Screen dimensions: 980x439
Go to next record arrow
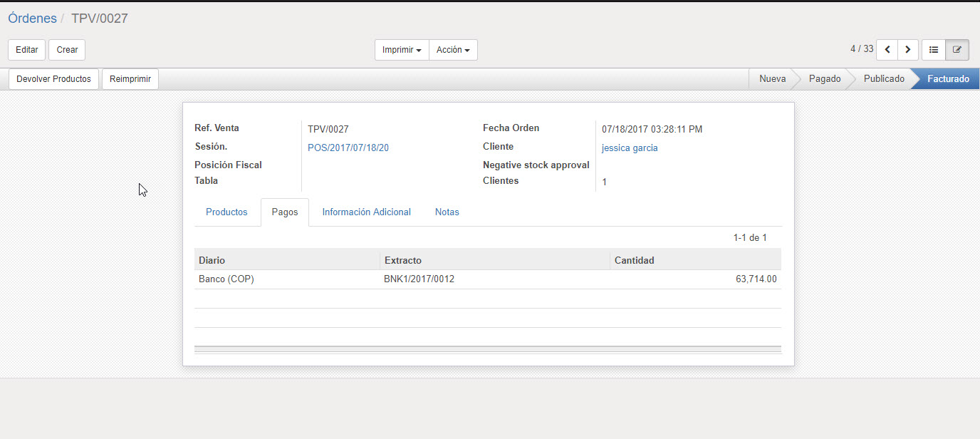[907, 50]
